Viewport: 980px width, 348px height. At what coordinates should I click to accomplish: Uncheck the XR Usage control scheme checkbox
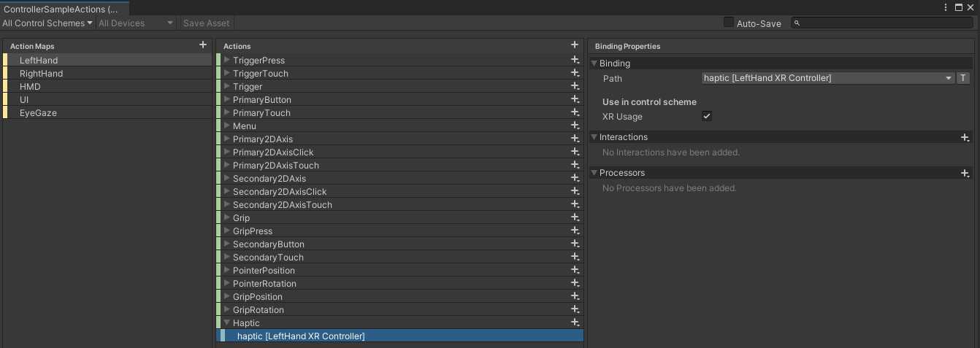click(x=707, y=116)
